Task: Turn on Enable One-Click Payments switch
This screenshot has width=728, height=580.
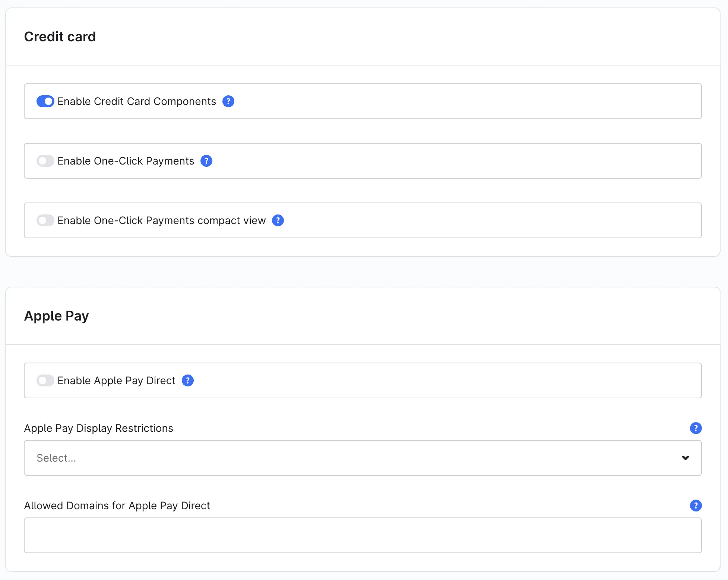Action: [x=45, y=161]
